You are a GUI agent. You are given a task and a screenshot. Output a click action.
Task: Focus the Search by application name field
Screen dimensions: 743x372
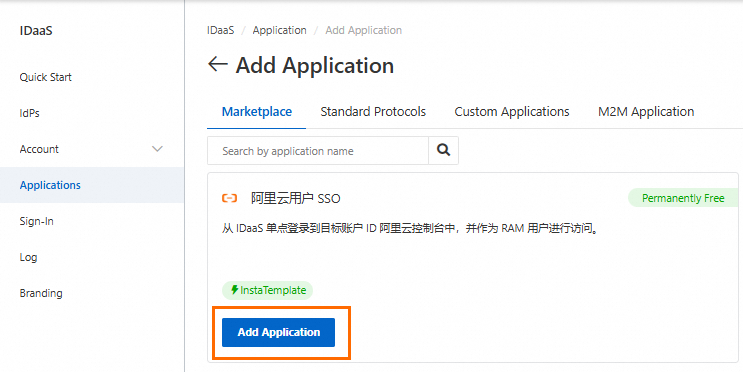[x=318, y=151]
